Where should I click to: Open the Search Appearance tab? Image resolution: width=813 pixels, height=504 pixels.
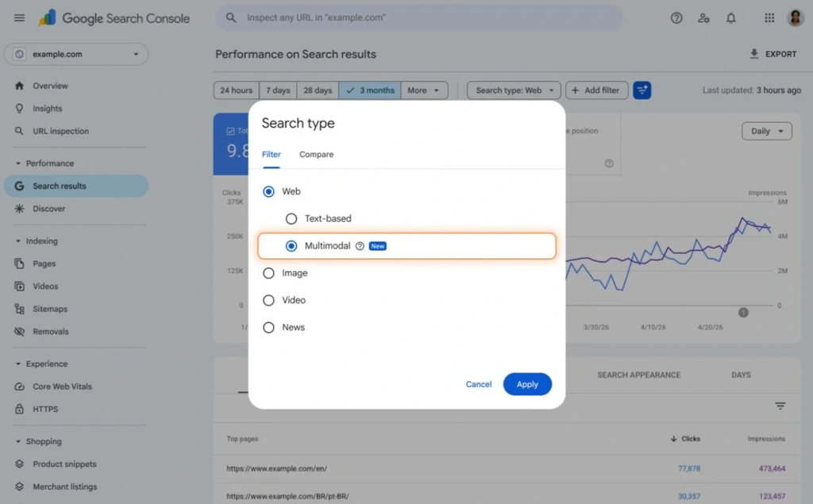(x=639, y=375)
